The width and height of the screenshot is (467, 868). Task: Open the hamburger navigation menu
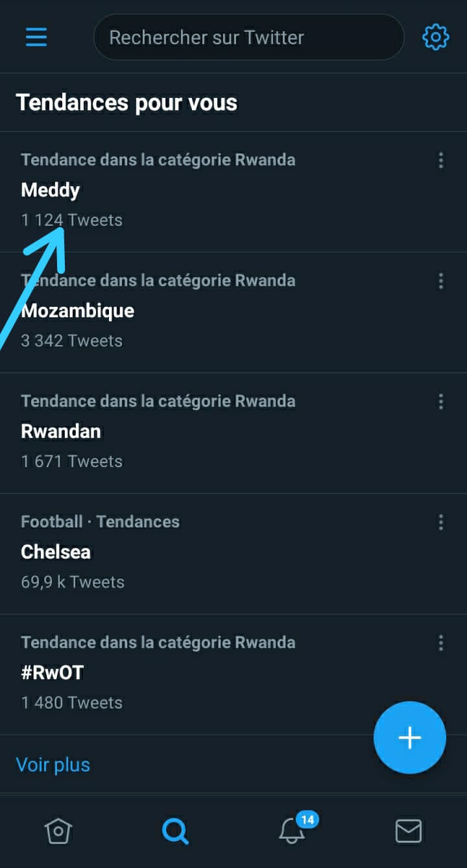point(36,37)
